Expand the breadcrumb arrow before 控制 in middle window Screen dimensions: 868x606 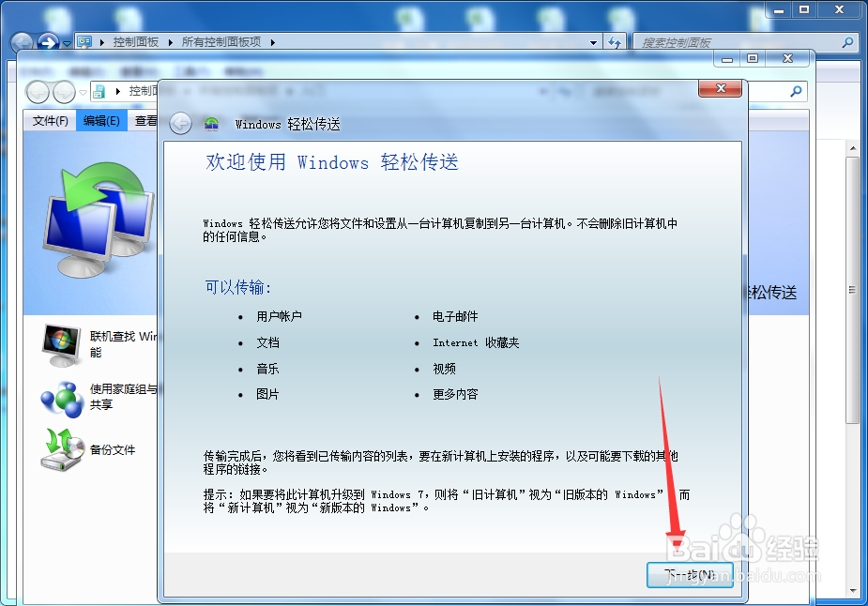[x=118, y=91]
